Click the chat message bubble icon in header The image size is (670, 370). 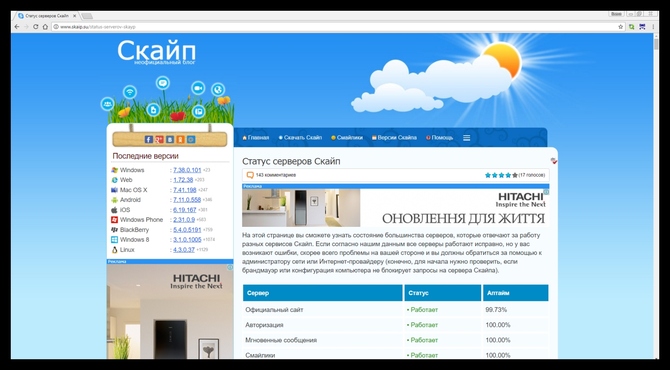163,82
